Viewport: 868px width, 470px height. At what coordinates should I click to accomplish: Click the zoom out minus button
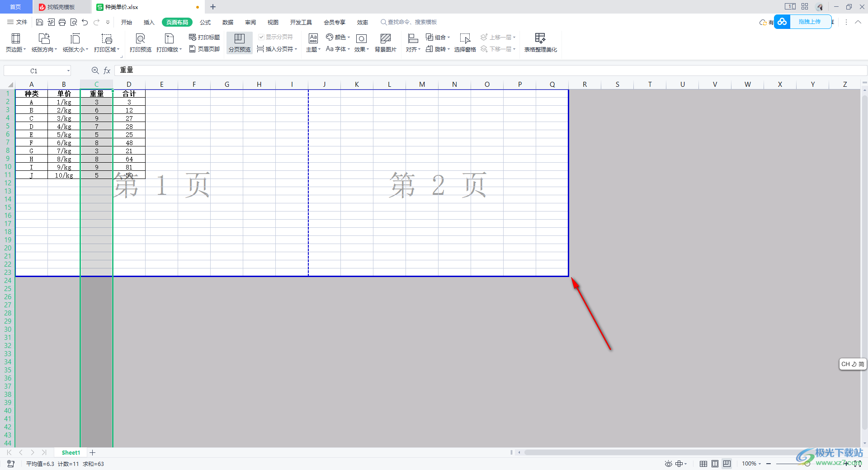(769, 464)
